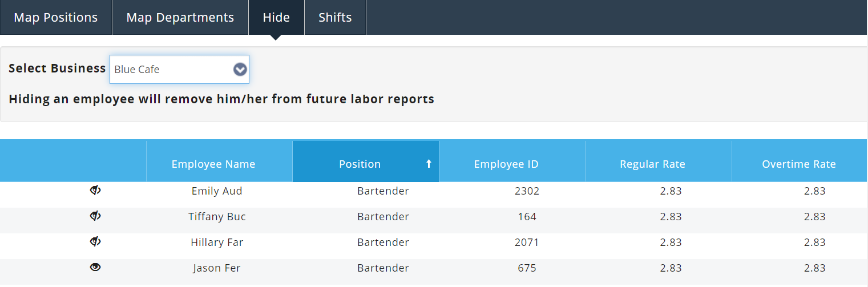Sort by Employee ID column header
This screenshot has height=287, width=868.
pos(506,164)
